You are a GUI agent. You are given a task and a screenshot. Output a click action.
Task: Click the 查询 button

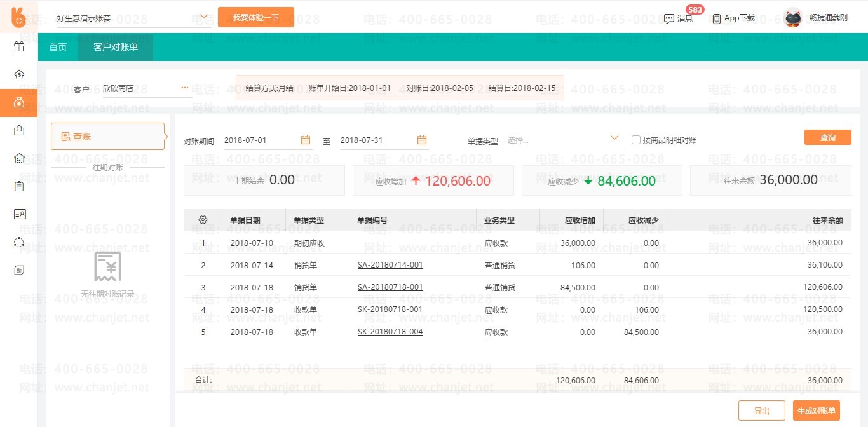click(x=827, y=137)
